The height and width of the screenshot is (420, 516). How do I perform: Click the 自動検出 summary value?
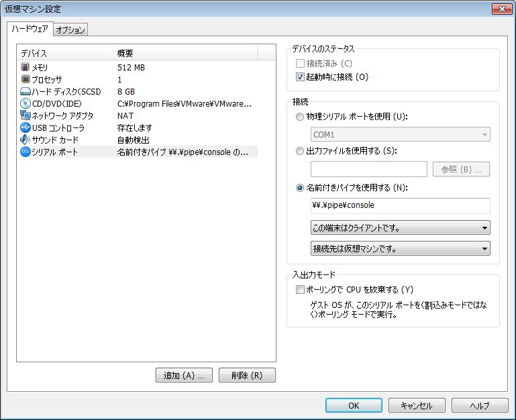(x=134, y=140)
